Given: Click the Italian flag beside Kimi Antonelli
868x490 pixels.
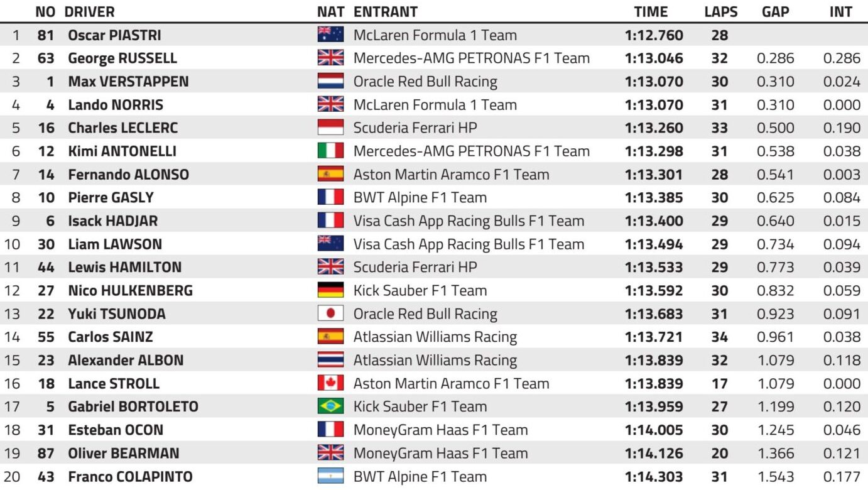Looking at the screenshot, I should point(330,151).
